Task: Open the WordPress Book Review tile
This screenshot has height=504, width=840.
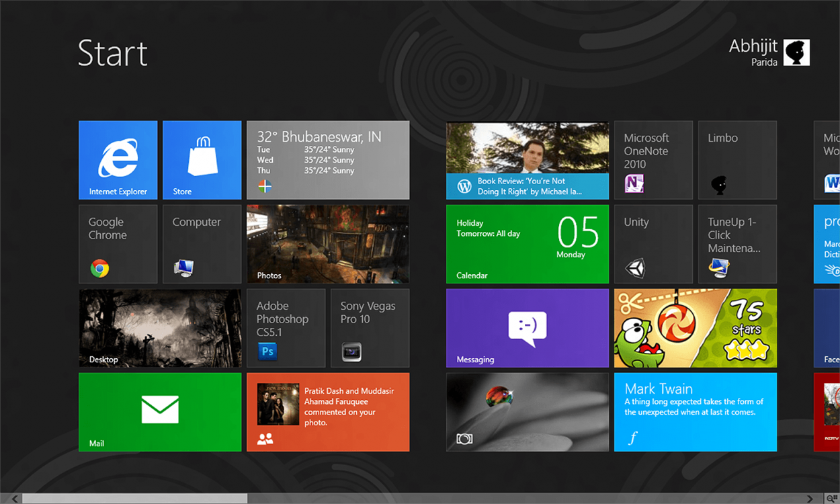Action: [528, 160]
